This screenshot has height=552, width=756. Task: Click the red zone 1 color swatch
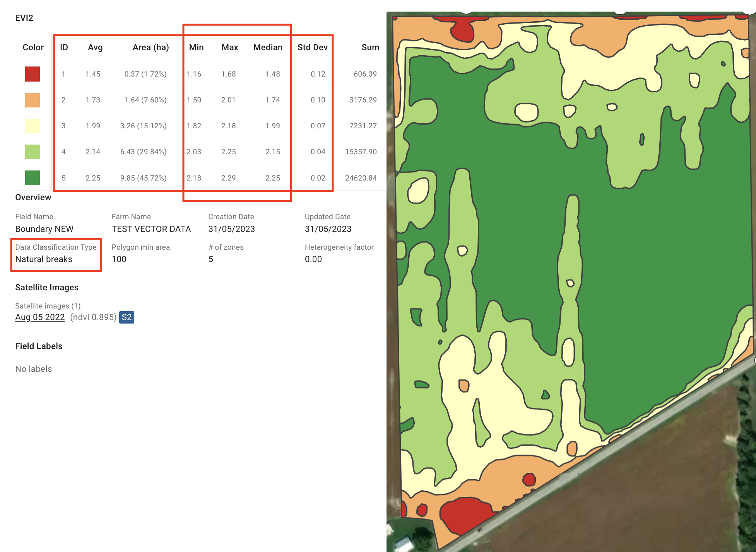pos(32,74)
